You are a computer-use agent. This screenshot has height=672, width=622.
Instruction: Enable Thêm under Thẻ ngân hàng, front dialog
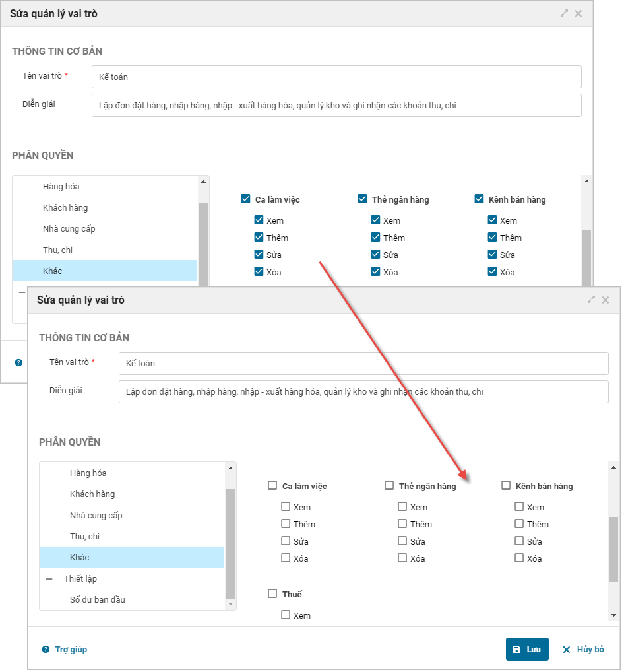coord(402,523)
